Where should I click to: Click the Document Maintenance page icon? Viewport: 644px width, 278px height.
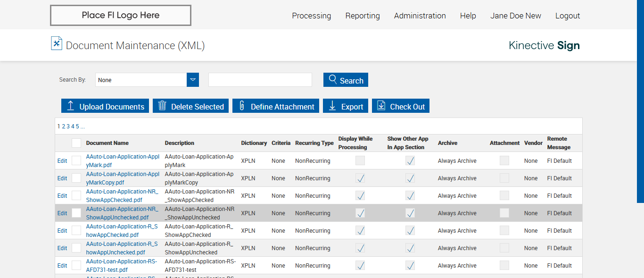(x=57, y=43)
